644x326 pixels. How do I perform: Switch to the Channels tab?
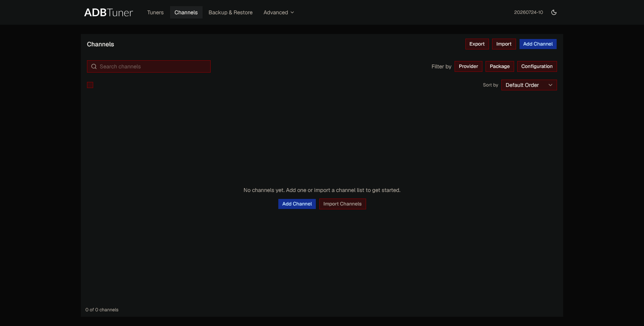pos(186,12)
